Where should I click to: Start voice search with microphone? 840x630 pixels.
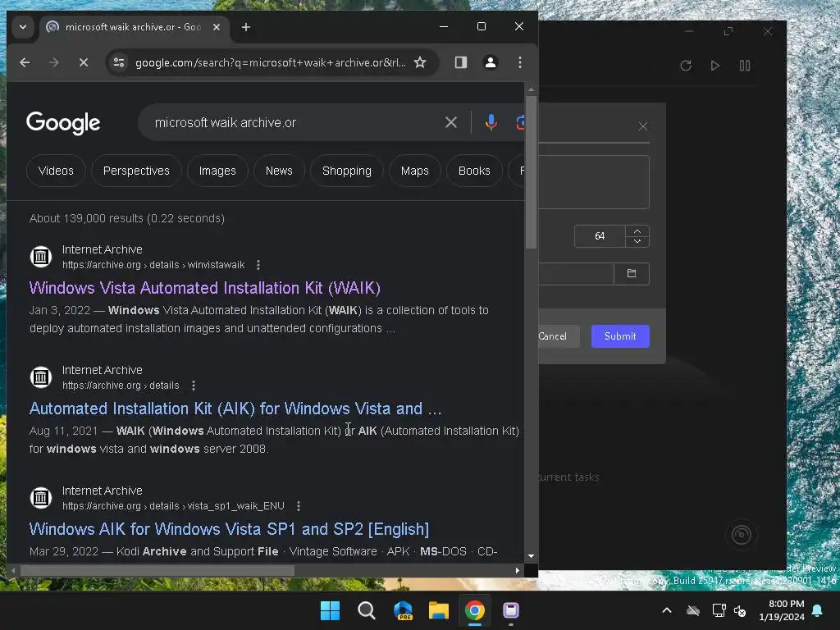pyautogui.click(x=491, y=123)
